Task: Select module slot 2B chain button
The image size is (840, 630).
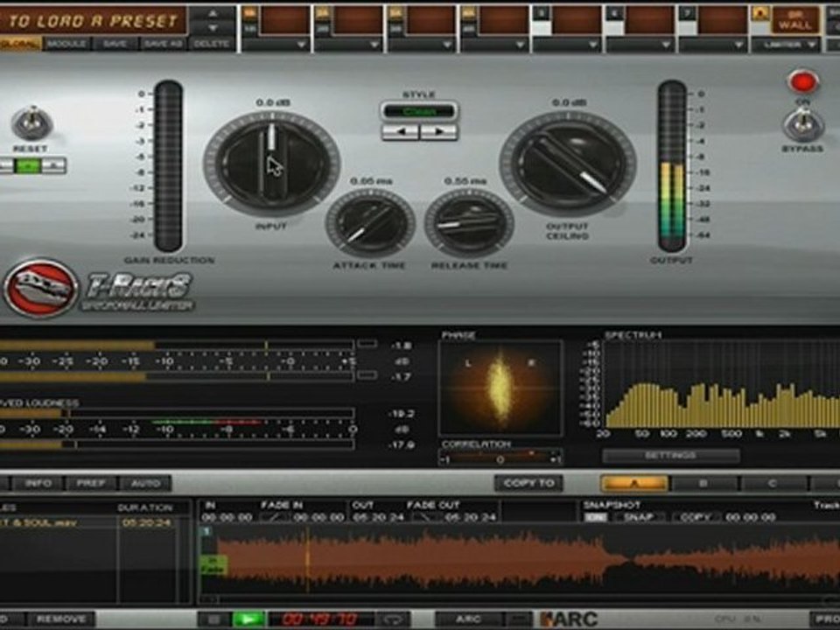Action: 323,28
